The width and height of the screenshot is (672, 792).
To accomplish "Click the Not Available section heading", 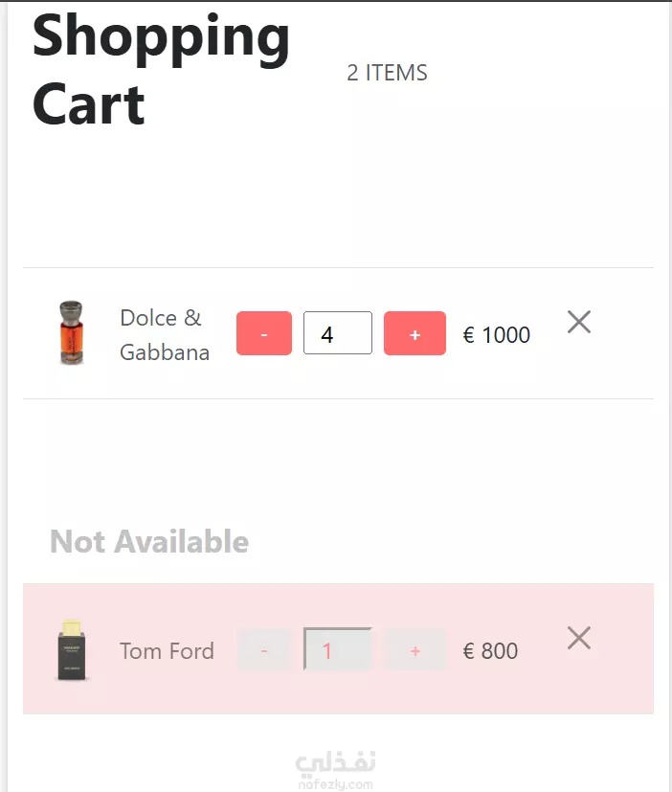I will click(149, 541).
